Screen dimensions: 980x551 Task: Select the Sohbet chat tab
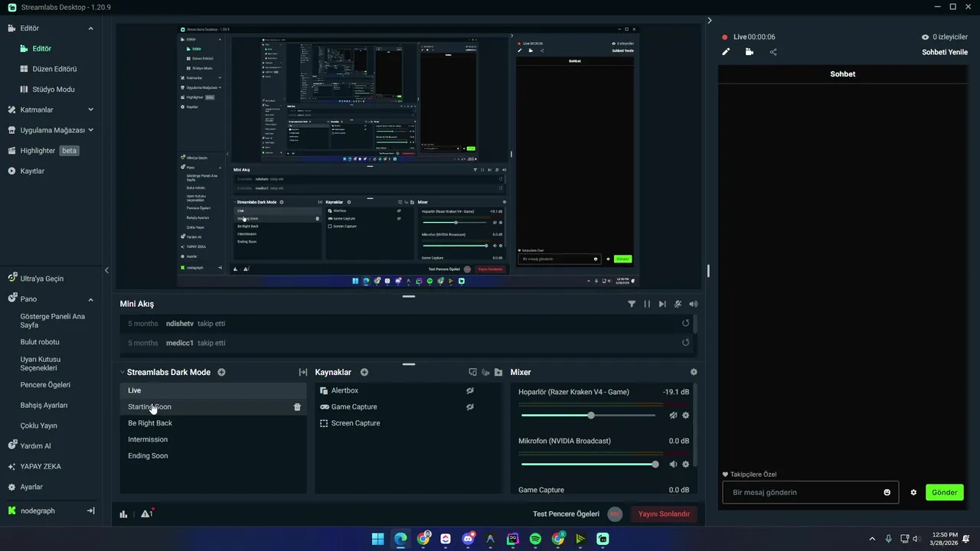point(842,74)
